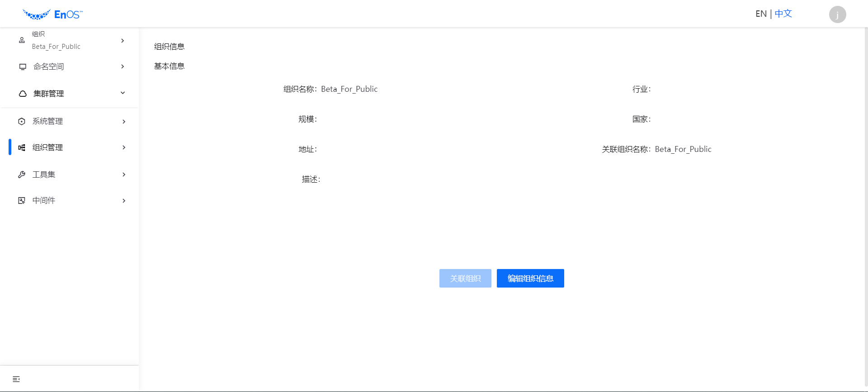Switch language to 中文
This screenshot has height=392, width=868.
[x=783, y=14]
